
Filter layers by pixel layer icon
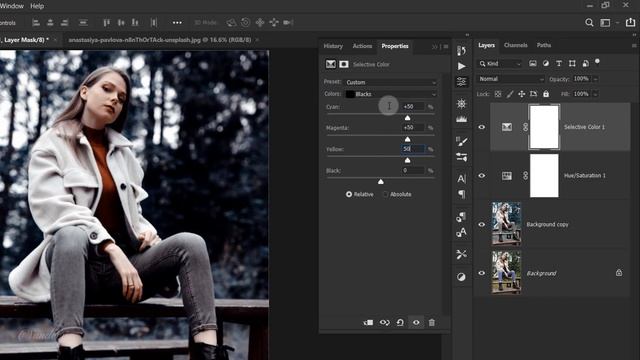pos(533,63)
